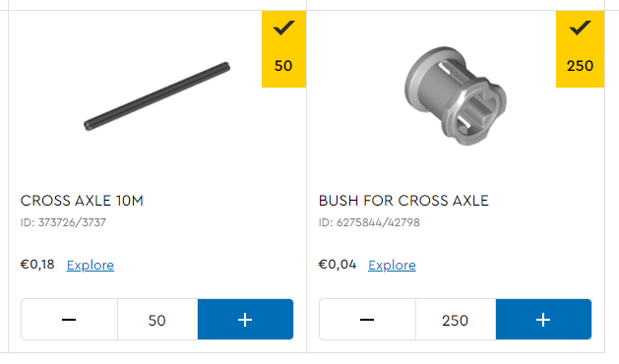
Task: Select ID 373726/3737 text
Action: (x=63, y=222)
